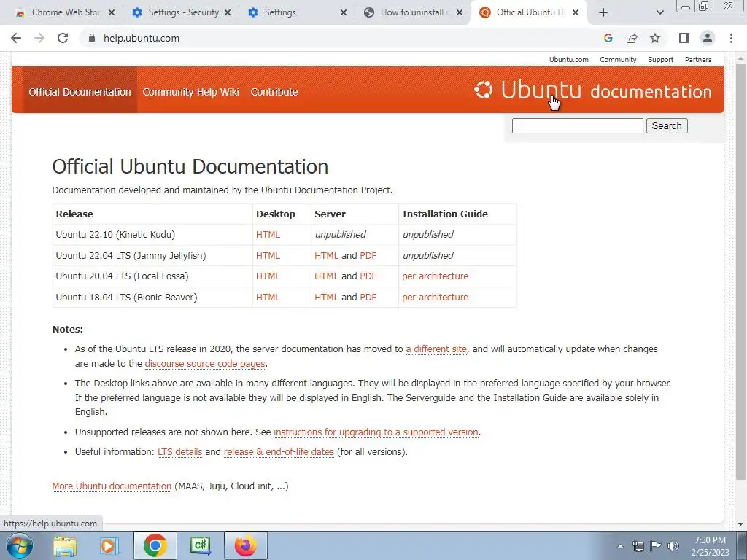747x560 pixels.
Task: Open the discourse source code pages link
Action: tap(205, 363)
